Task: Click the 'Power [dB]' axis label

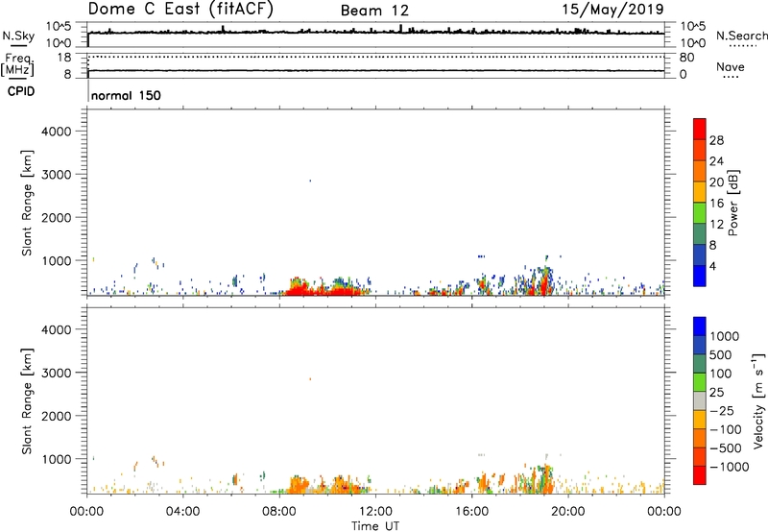Action: pos(732,203)
